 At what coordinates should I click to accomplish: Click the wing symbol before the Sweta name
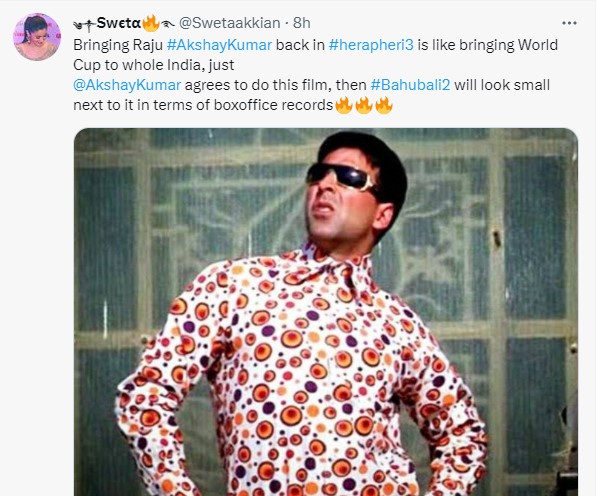coord(85,21)
